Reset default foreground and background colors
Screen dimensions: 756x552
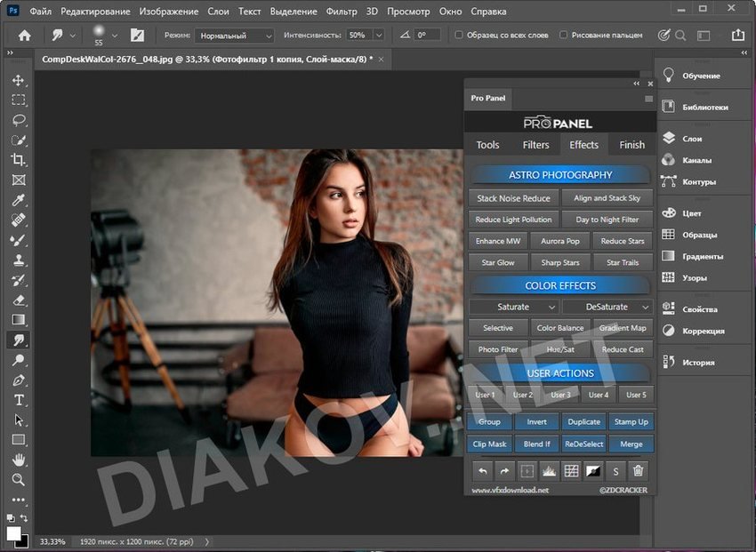(x=10, y=518)
